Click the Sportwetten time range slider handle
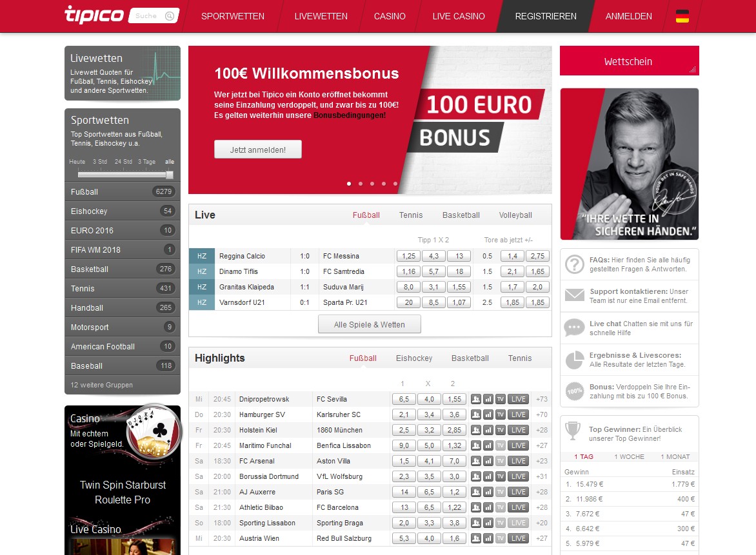The image size is (756, 555). [170, 175]
